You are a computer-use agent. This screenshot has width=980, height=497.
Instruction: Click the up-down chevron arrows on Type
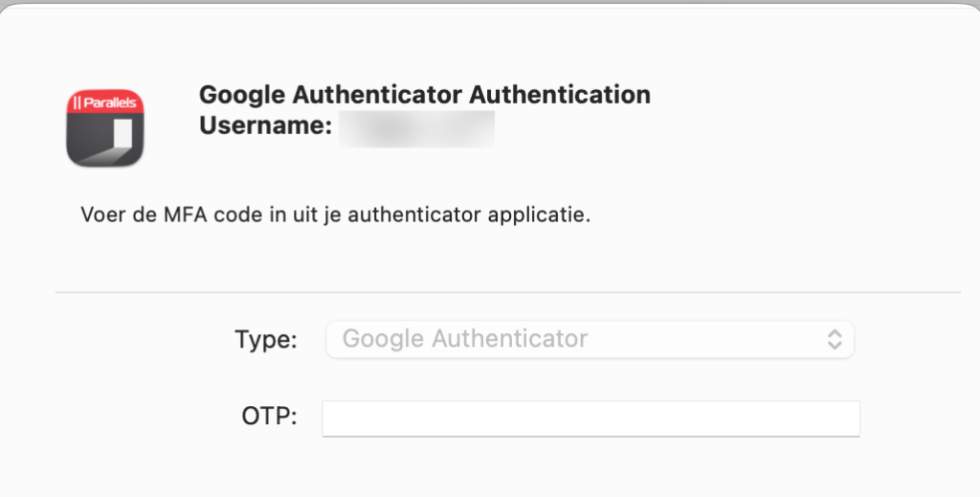835,339
